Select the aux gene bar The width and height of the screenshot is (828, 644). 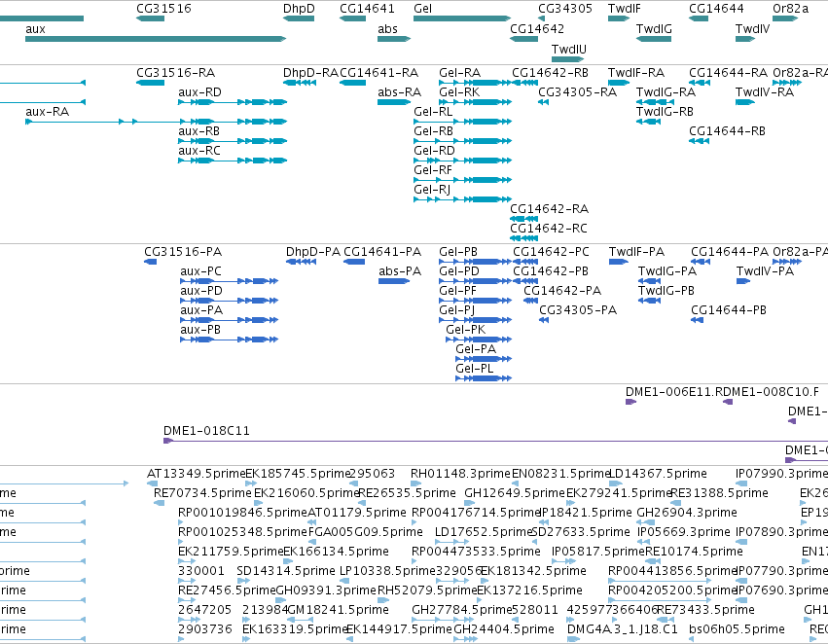coord(156,39)
